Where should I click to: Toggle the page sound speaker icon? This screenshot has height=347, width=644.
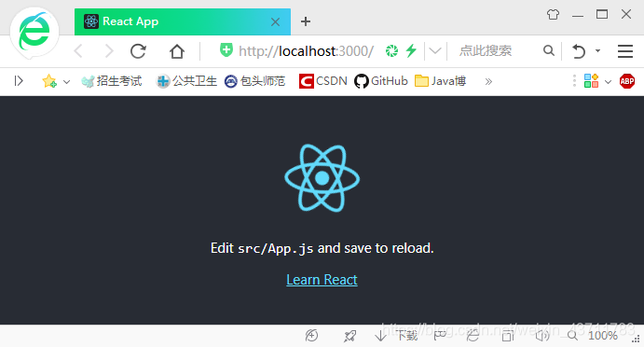coord(542,336)
